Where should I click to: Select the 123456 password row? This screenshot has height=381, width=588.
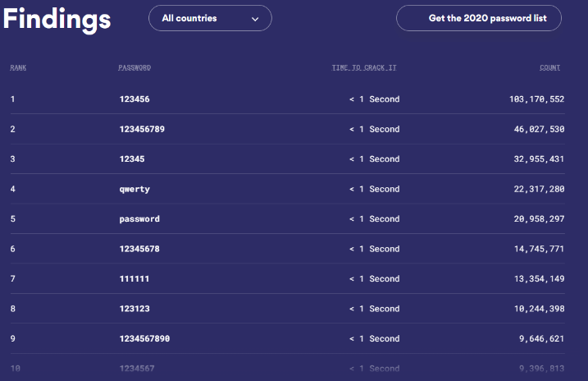[x=134, y=99]
